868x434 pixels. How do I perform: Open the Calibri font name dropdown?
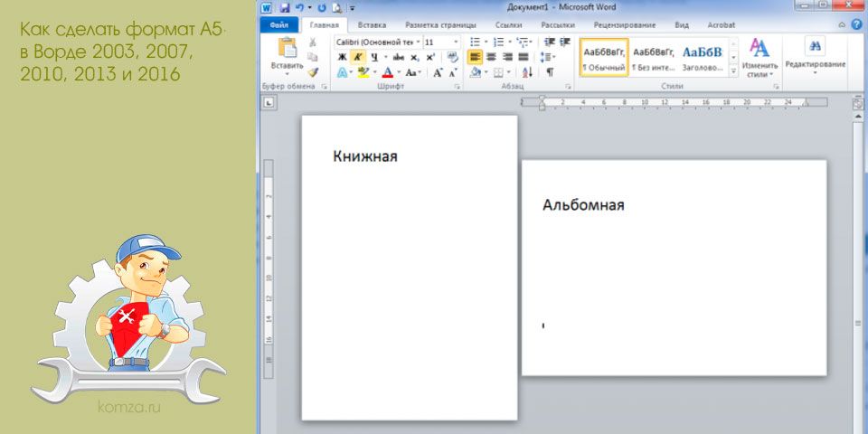click(418, 42)
